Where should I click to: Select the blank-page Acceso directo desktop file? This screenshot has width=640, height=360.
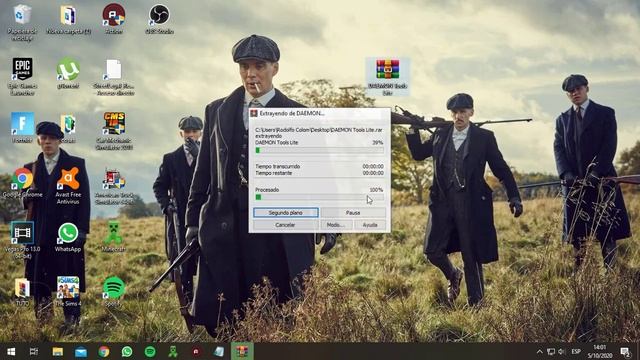(x=113, y=77)
